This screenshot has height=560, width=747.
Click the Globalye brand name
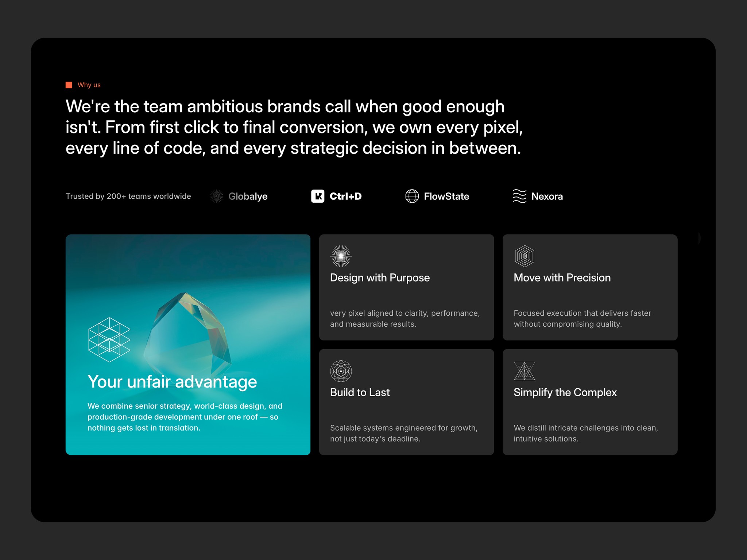[248, 197]
